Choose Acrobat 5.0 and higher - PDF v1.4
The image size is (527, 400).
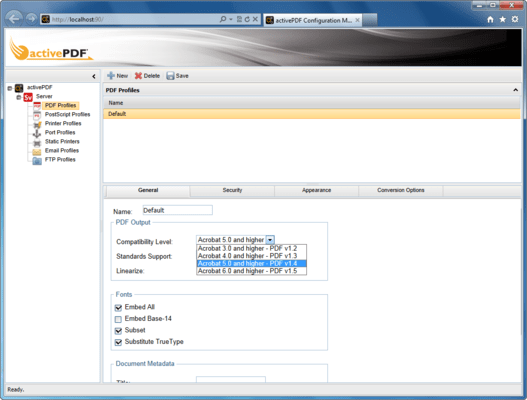pos(251,263)
